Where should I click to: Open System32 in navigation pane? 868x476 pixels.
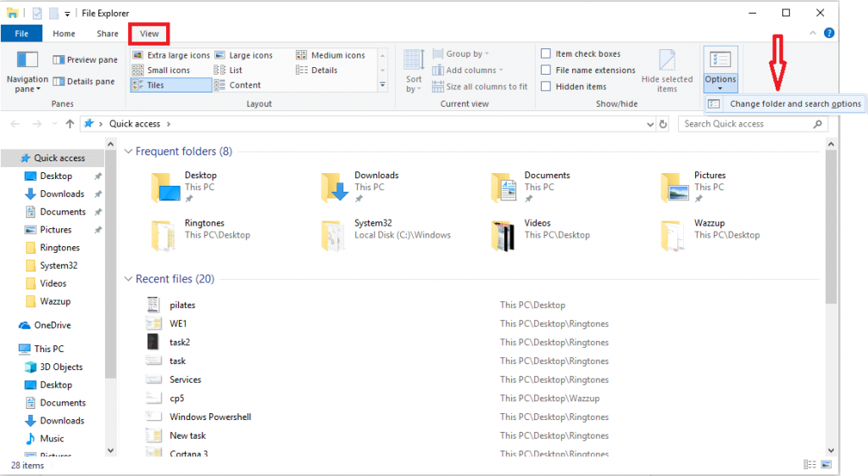pyautogui.click(x=52, y=266)
